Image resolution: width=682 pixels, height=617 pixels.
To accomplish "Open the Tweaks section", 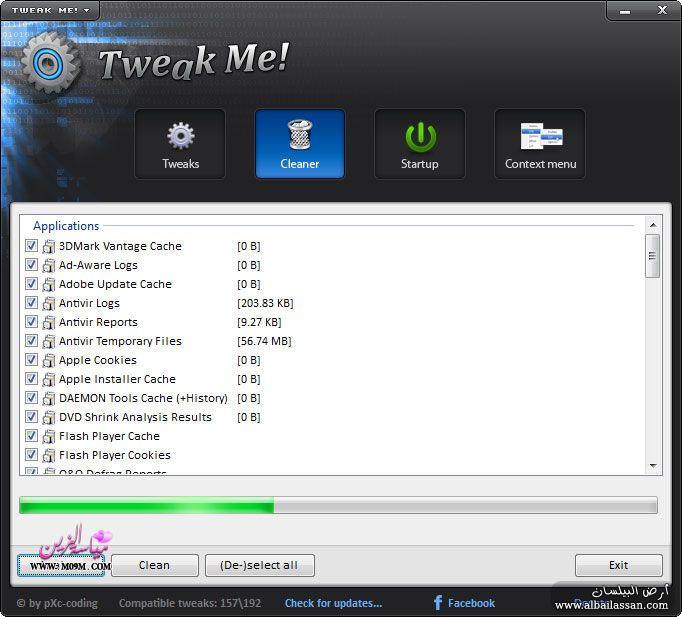I will coord(180,144).
